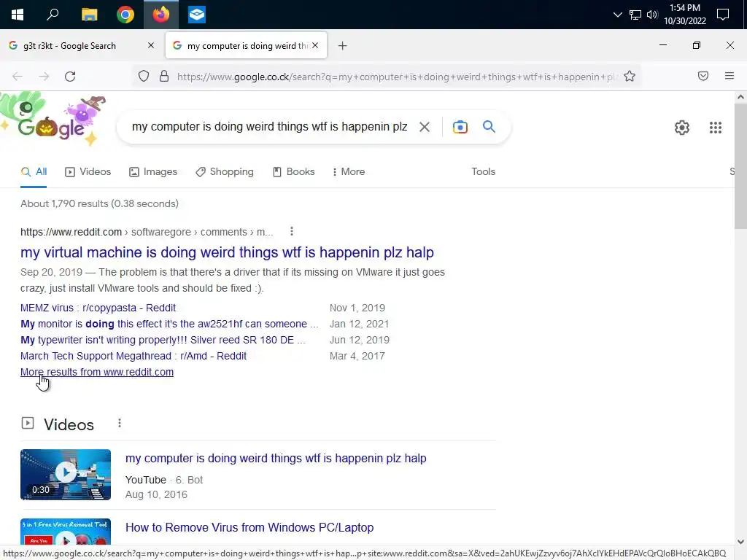Switch to Images results
The width and height of the screenshot is (747, 560).
[153, 172]
